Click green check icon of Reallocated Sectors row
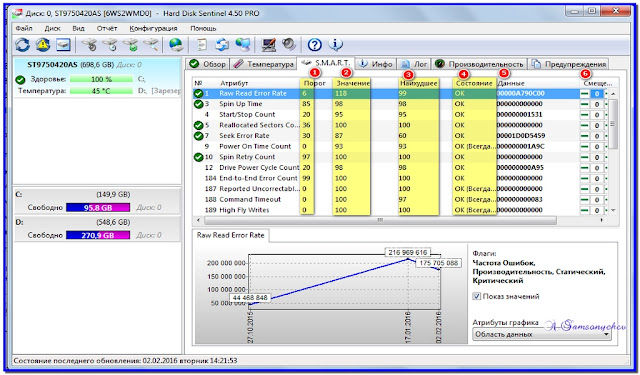The height and width of the screenshot is (375, 640). pyautogui.click(x=198, y=125)
